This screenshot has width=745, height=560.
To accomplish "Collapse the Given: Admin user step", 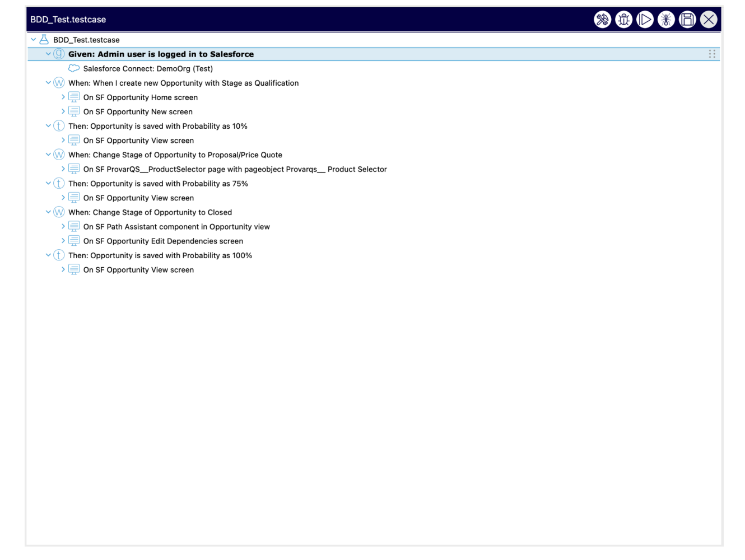I will tap(48, 54).
